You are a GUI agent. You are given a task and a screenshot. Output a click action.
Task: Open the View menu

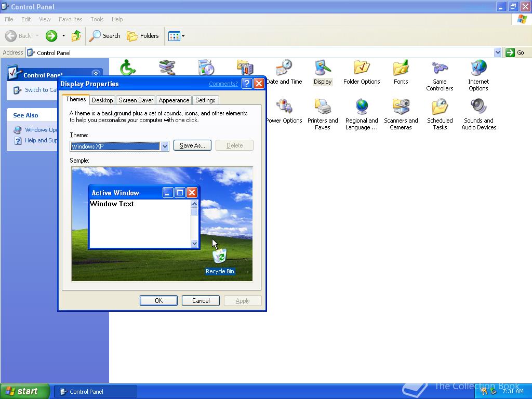click(x=45, y=19)
